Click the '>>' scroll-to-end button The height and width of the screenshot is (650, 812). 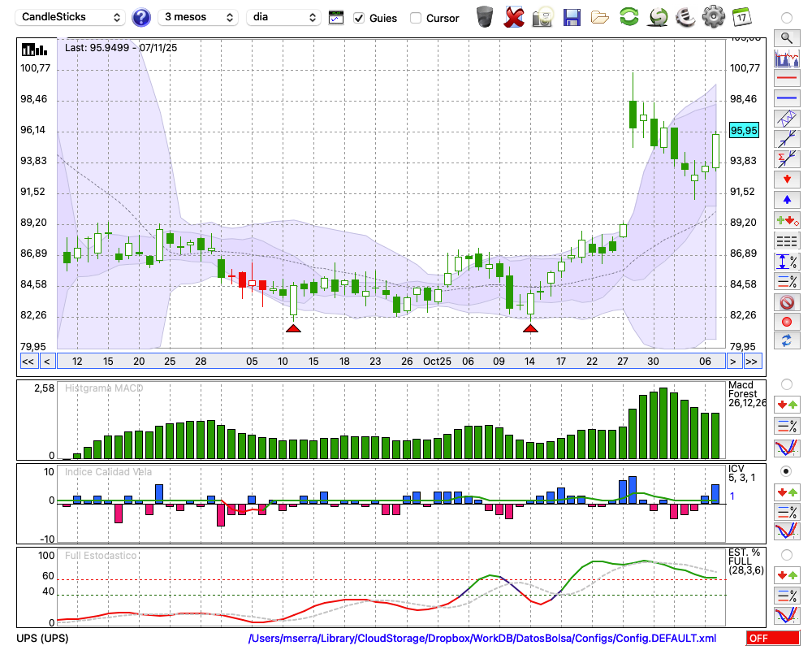coord(752,362)
